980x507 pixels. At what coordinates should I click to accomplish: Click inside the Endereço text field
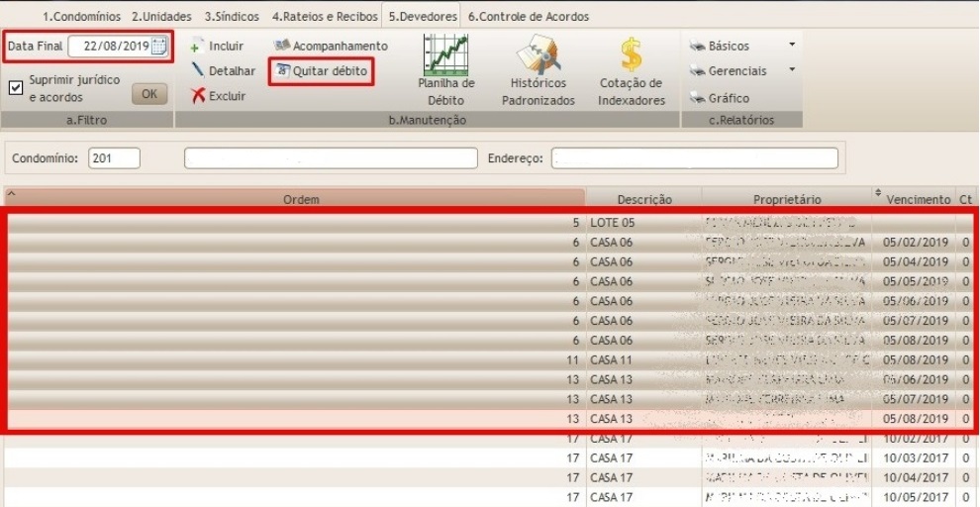coord(694,158)
